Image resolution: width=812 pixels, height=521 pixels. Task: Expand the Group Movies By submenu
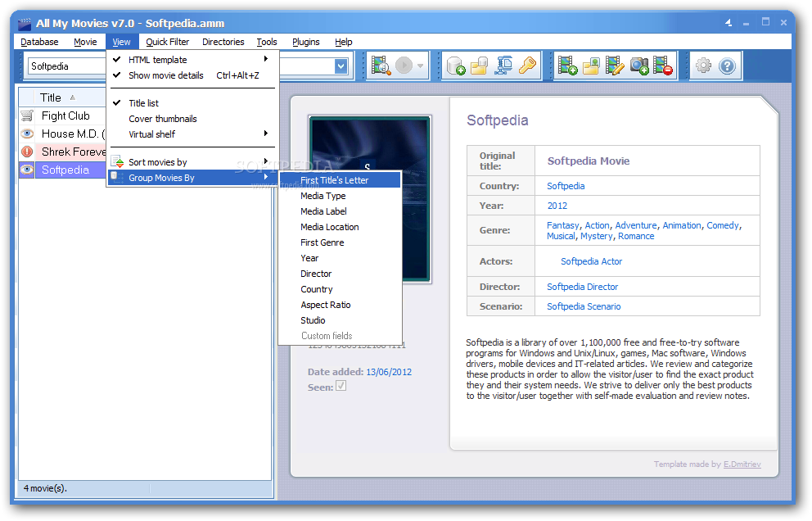192,178
